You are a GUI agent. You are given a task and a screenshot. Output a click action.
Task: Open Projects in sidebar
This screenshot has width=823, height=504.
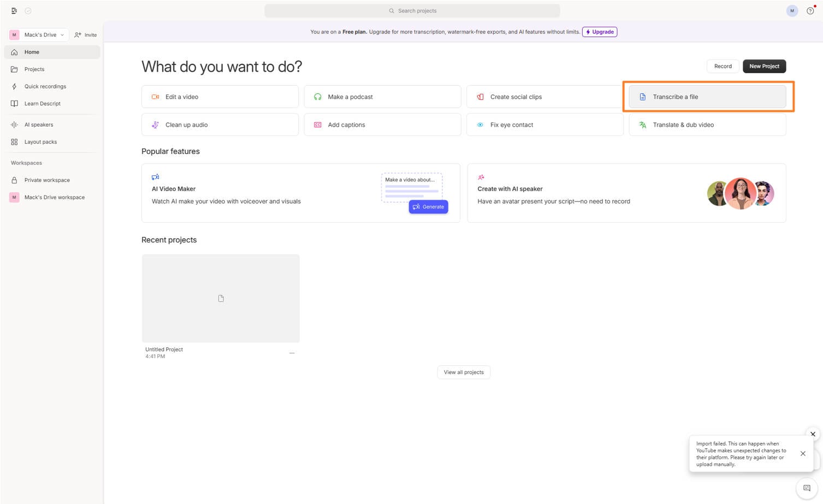coord(52,69)
